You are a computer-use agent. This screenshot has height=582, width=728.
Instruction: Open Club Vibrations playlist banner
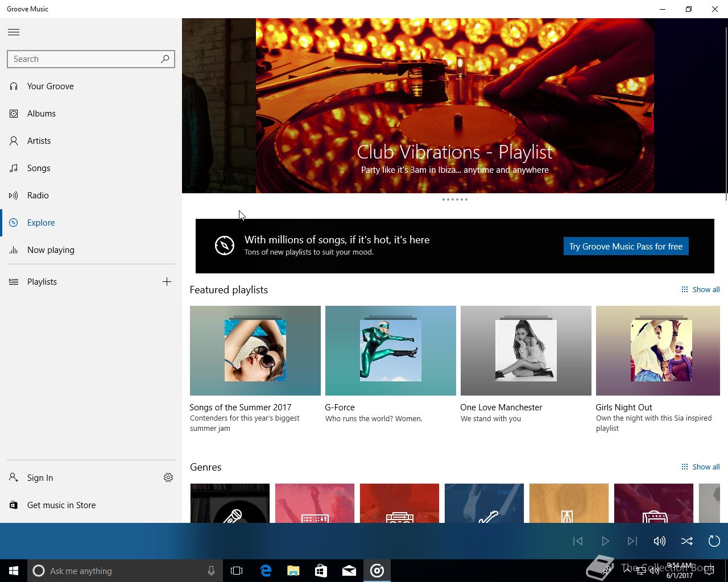point(455,106)
